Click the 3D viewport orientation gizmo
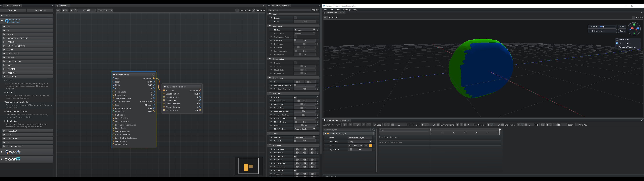This screenshot has height=181, width=644. 634,29
